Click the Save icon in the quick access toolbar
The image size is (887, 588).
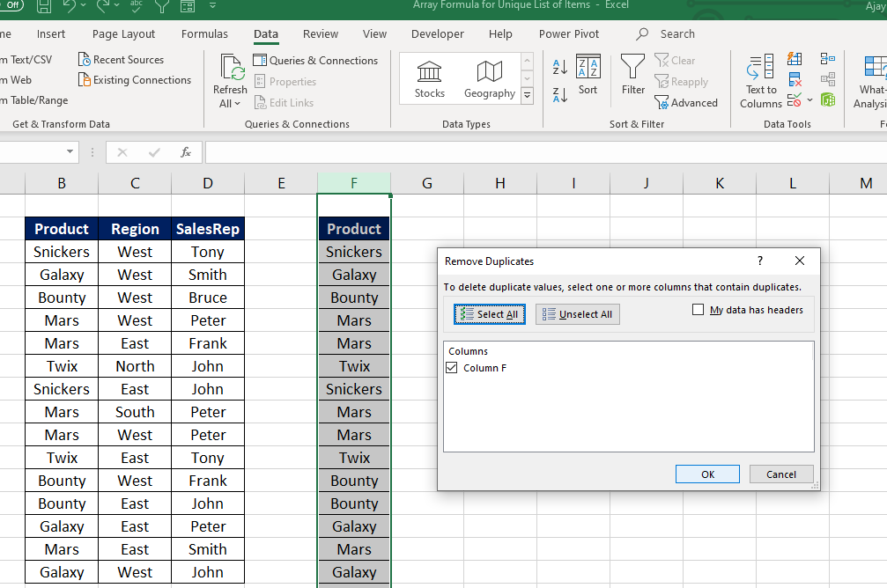[43, 6]
